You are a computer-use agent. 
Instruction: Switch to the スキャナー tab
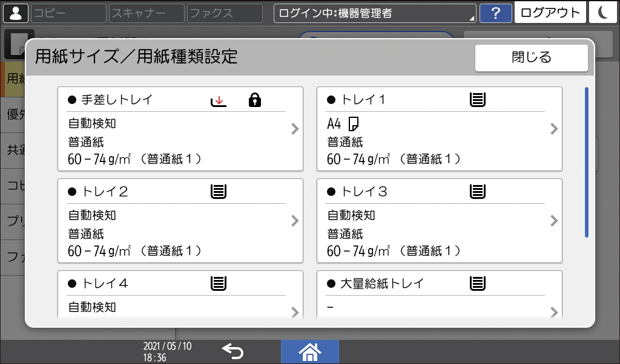[x=145, y=12]
